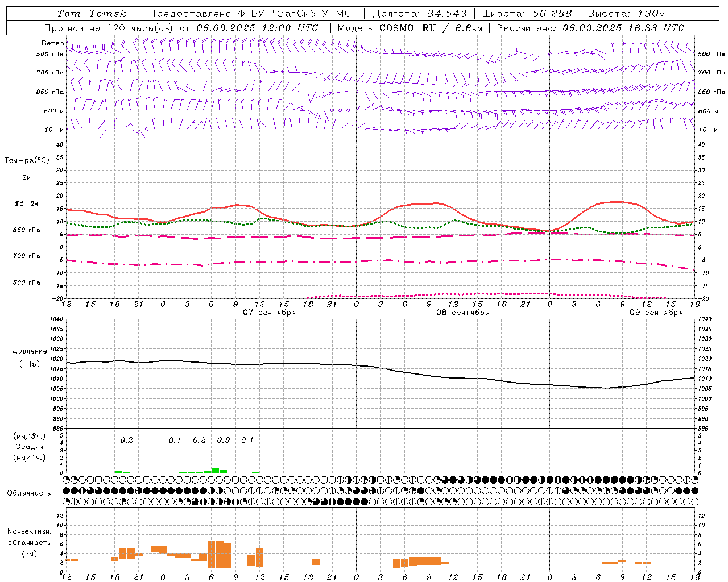The height and width of the screenshot is (582, 728).
Task: Click the Тем-ра(°C) axis title
Action: [x=27, y=161]
